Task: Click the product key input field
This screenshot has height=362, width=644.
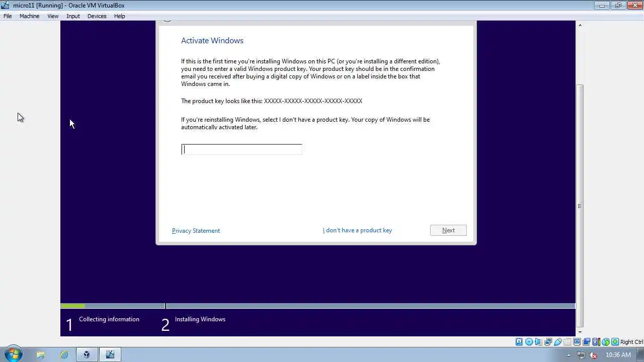Action: coord(242,149)
